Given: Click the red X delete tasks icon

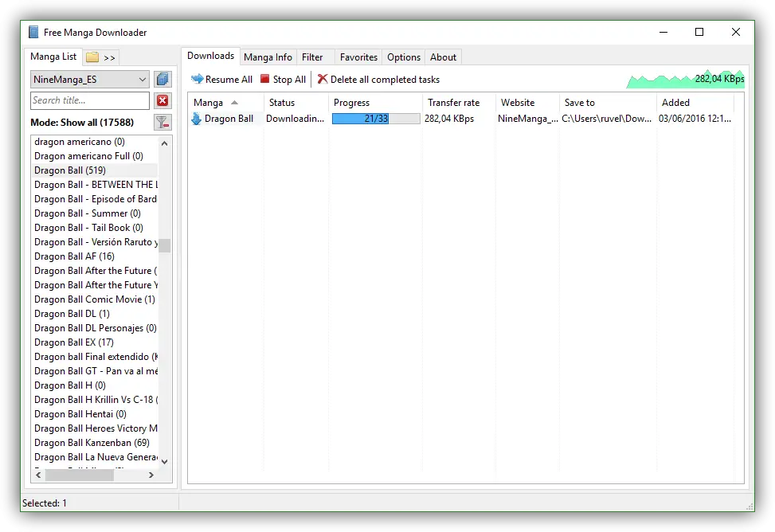Looking at the screenshot, I should tap(323, 79).
